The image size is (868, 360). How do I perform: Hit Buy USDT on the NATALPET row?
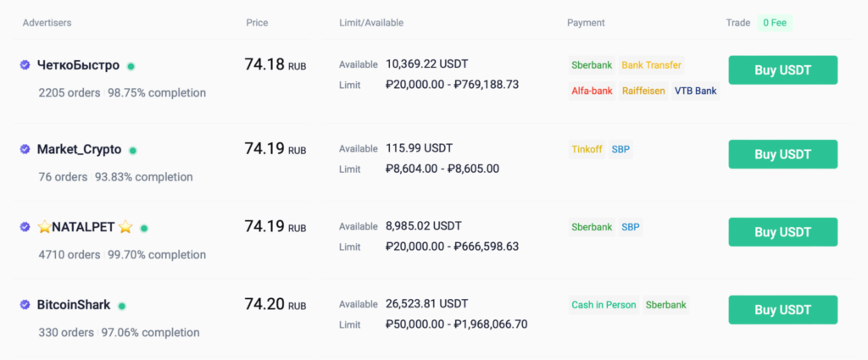point(782,232)
